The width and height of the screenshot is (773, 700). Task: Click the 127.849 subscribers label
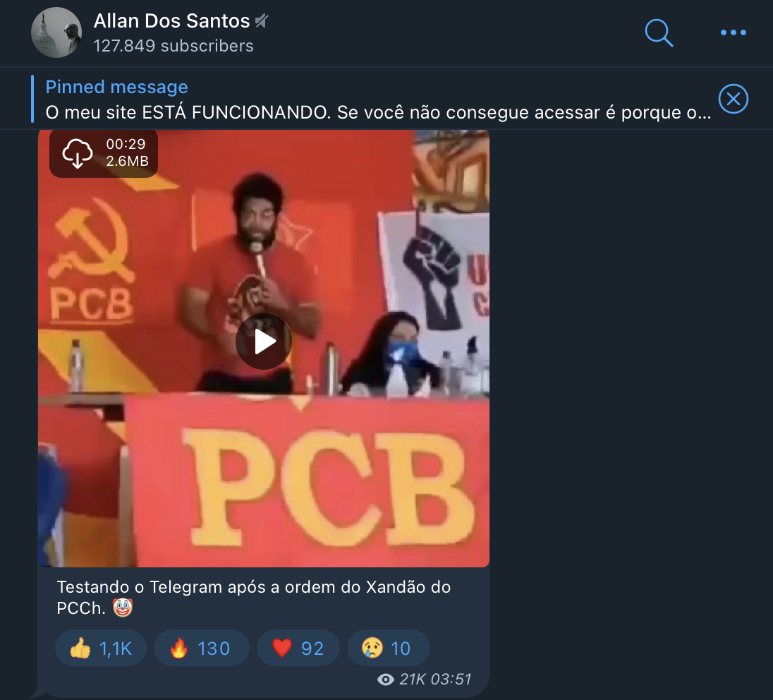coord(174,46)
